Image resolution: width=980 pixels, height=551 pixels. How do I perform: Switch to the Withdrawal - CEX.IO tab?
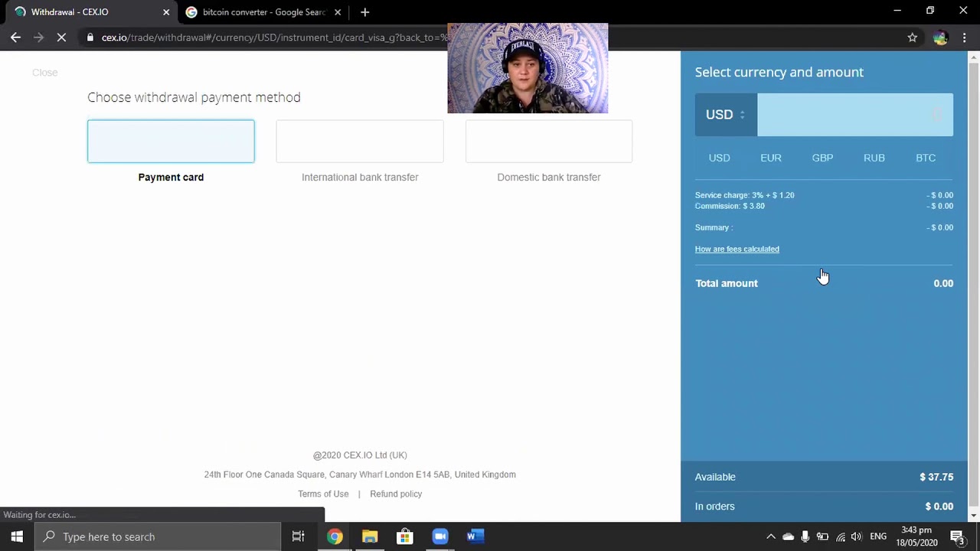[x=88, y=12]
